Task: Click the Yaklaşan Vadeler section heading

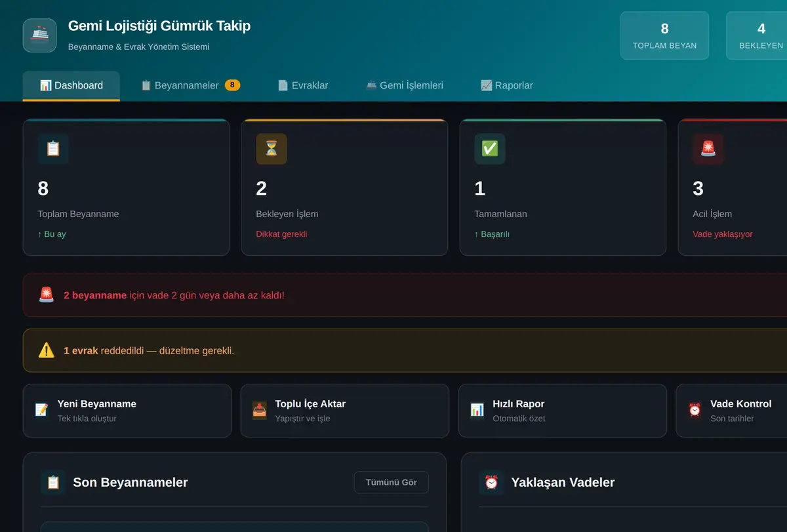Action: coord(563,482)
